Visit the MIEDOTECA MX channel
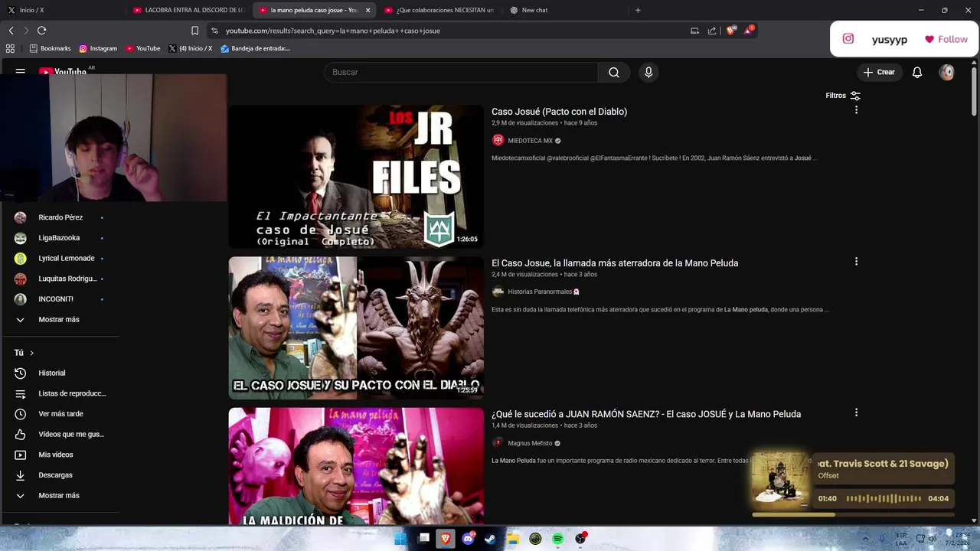980x551 pixels. 530,141
